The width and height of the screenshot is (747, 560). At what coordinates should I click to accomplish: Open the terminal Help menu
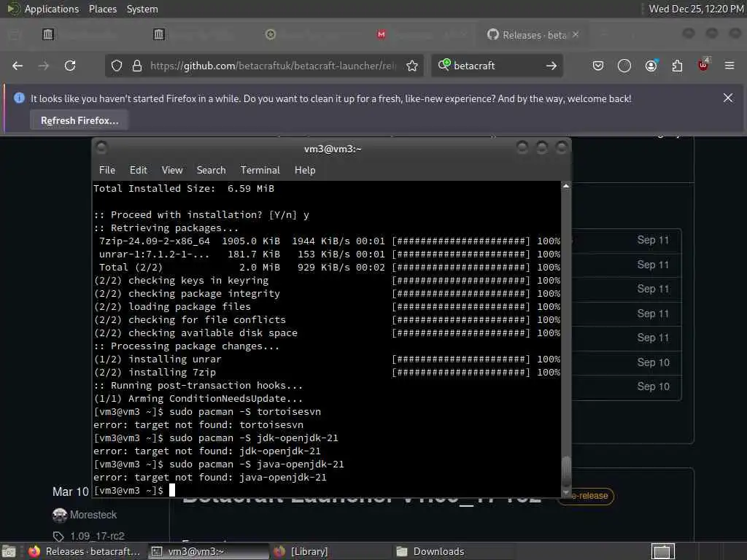point(305,170)
